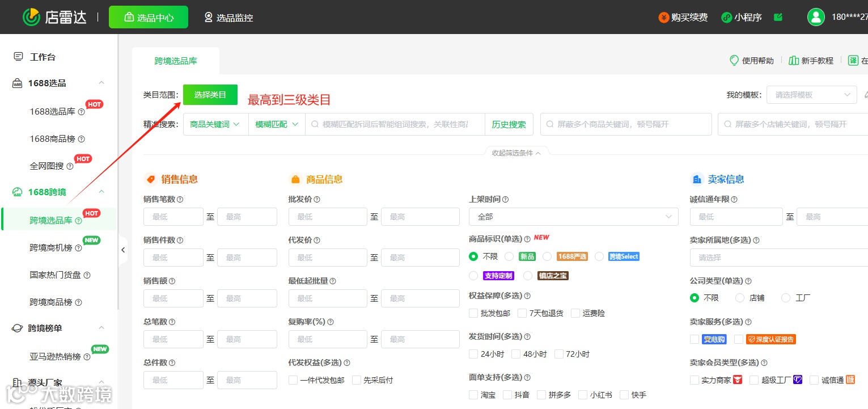This screenshot has height=409, width=868.
Task: Click the green 选择类目 button
Action: tap(210, 95)
